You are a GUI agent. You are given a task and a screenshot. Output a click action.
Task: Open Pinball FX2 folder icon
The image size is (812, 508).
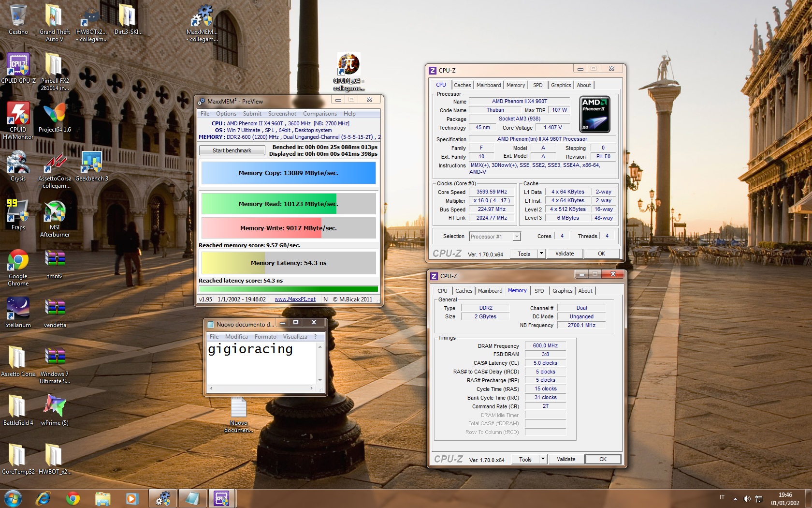55,71
